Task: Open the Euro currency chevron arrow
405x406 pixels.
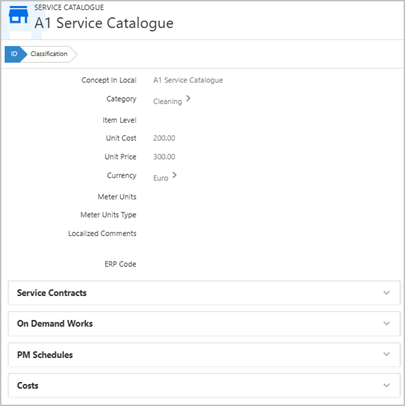Action: pos(174,175)
